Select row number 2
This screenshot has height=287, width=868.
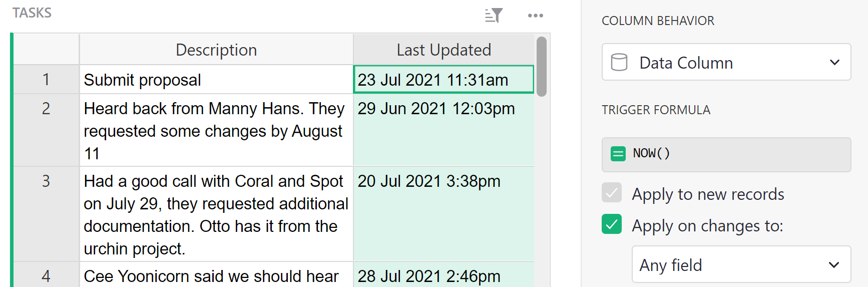click(x=46, y=109)
